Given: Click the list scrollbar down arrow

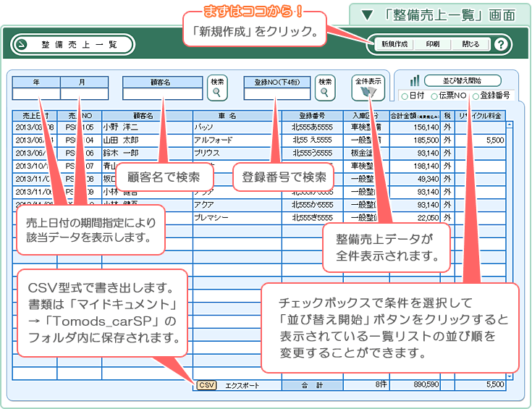Looking at the screenshot, I should (510, 376).
